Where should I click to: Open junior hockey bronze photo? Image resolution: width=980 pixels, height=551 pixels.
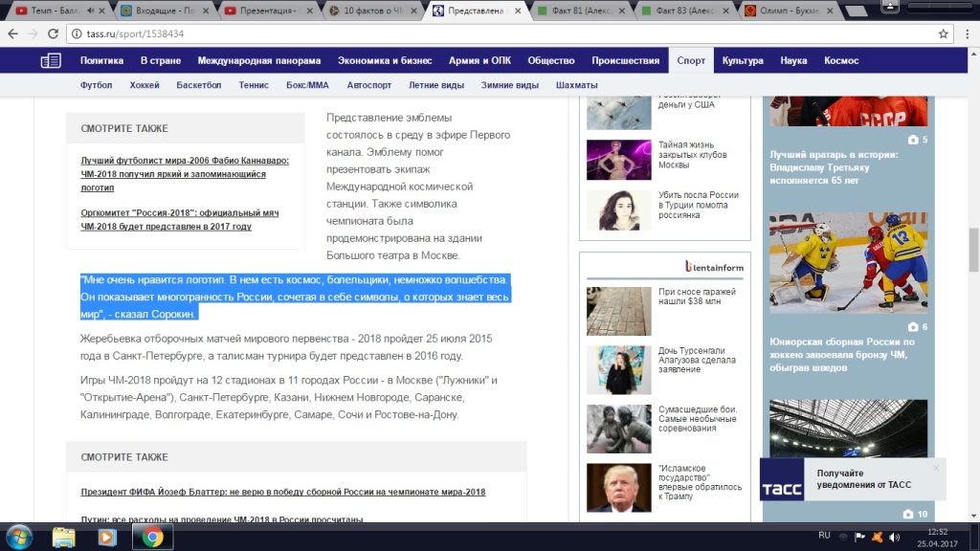849,263
